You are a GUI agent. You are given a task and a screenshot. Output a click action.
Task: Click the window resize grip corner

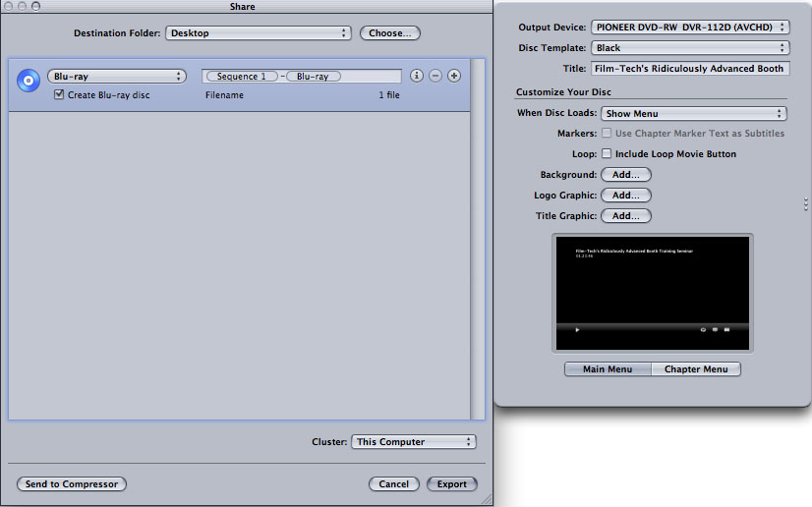pos(487,499)
